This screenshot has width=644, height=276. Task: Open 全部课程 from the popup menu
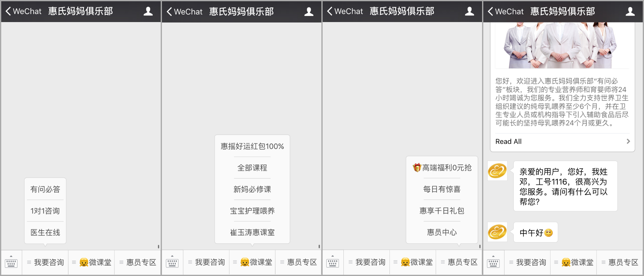coord(252,168)
